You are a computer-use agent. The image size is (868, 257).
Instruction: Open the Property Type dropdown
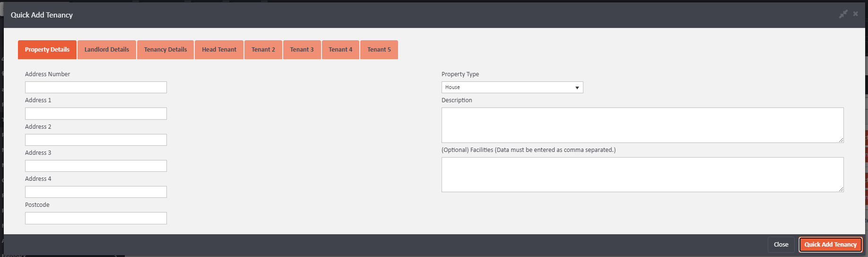point(512,88)
